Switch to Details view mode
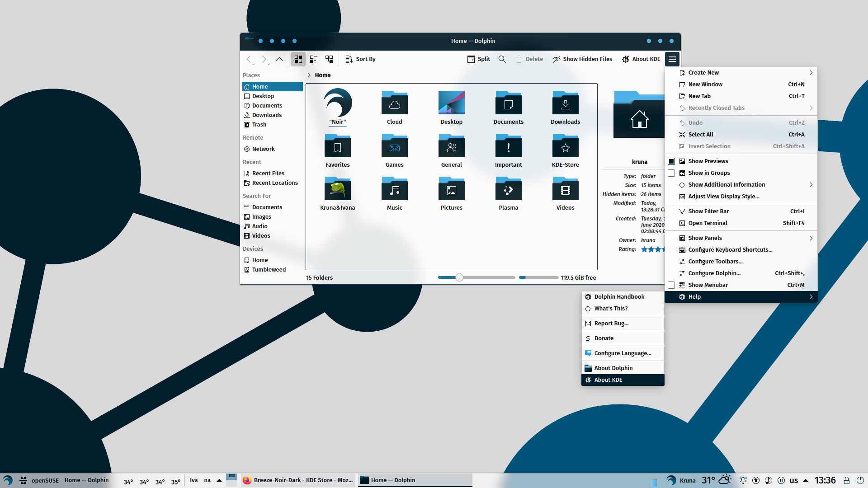 329,59
